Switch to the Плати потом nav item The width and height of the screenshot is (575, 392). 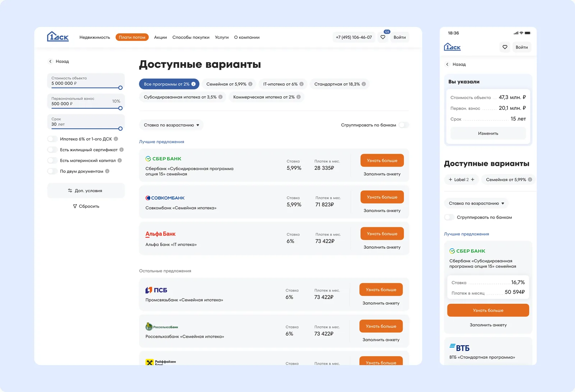click(132, 37)
